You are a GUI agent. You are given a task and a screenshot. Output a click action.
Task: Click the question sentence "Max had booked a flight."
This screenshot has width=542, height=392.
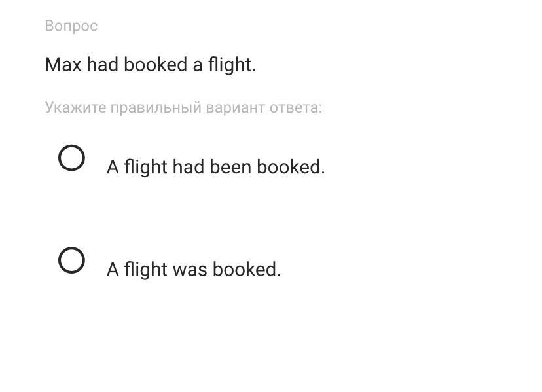click(151, 65)
